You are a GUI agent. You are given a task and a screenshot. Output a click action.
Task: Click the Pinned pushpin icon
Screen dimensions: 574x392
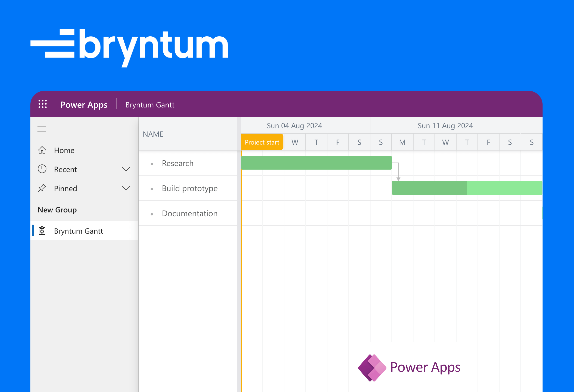click(42, 188)
